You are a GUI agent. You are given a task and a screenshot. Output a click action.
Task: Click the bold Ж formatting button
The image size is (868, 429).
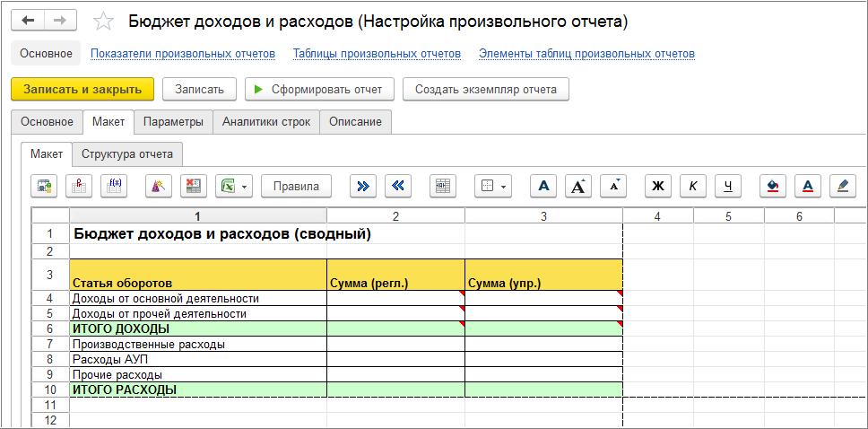click(657, 187)
